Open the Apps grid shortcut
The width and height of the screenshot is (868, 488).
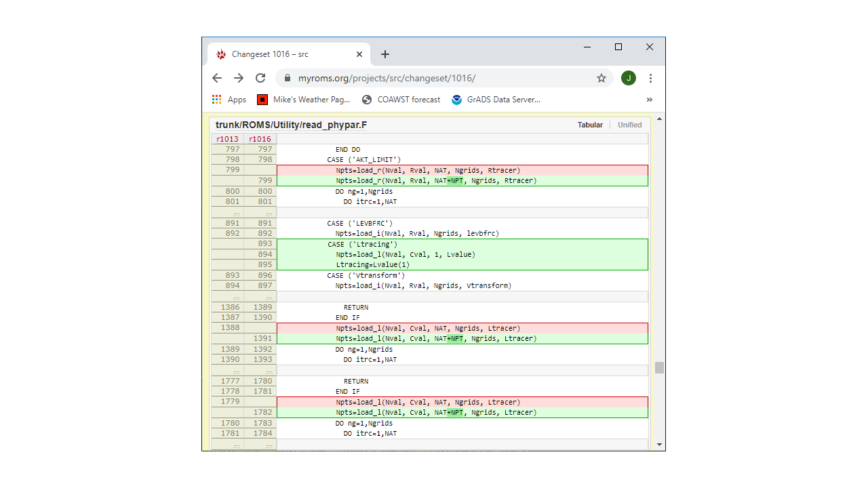click(229, 100)
